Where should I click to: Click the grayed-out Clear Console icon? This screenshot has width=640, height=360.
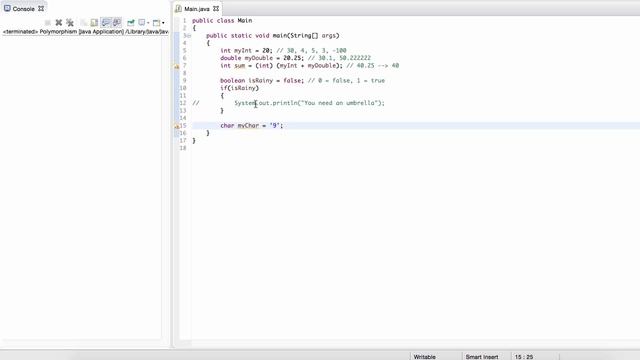(84, 23)
